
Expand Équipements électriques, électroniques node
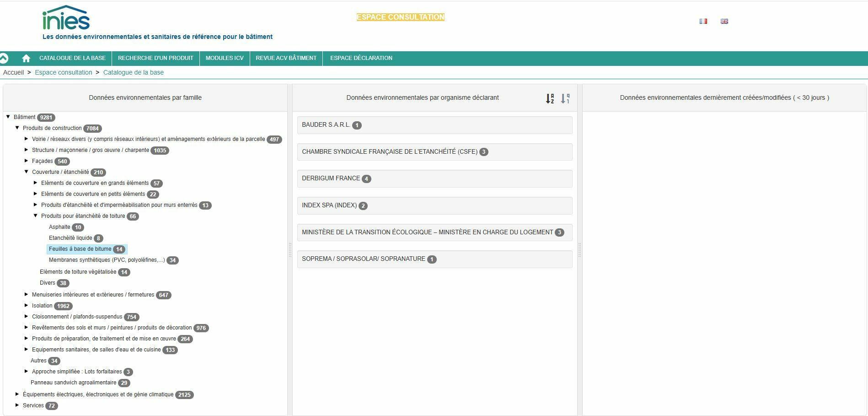click(x=17, y=394)
